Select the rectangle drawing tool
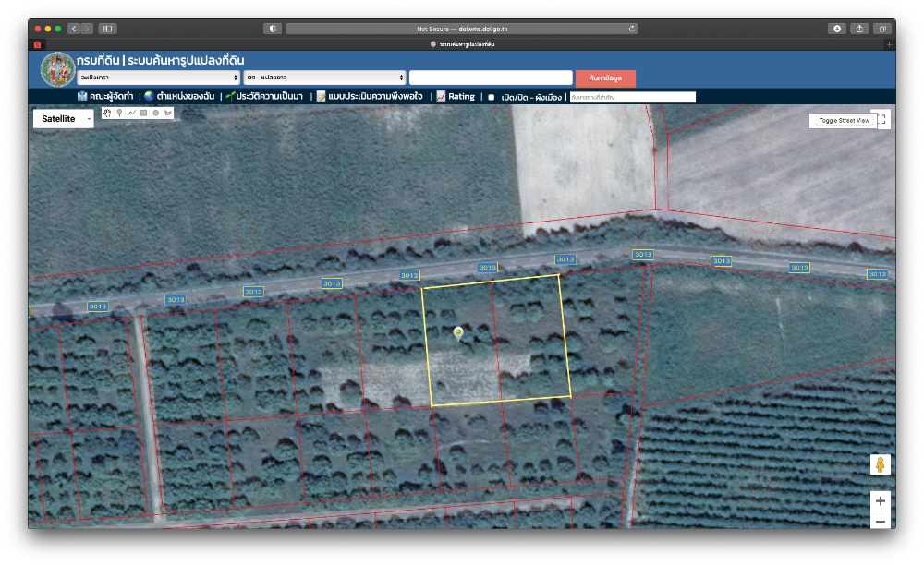 pos(143,113)
